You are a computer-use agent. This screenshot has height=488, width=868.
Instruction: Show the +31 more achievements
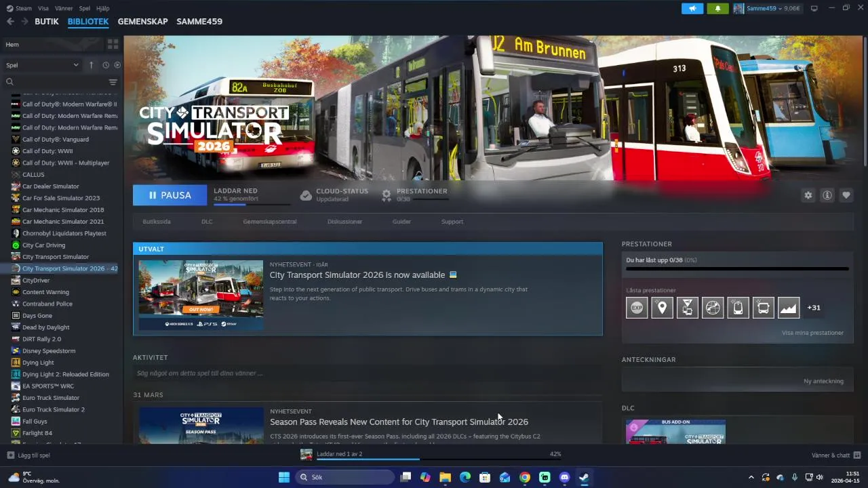814,308
